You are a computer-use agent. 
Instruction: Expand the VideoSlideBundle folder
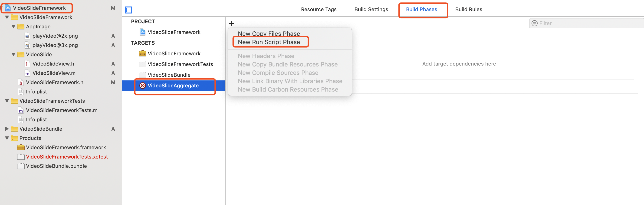click(x=7, y=129)
